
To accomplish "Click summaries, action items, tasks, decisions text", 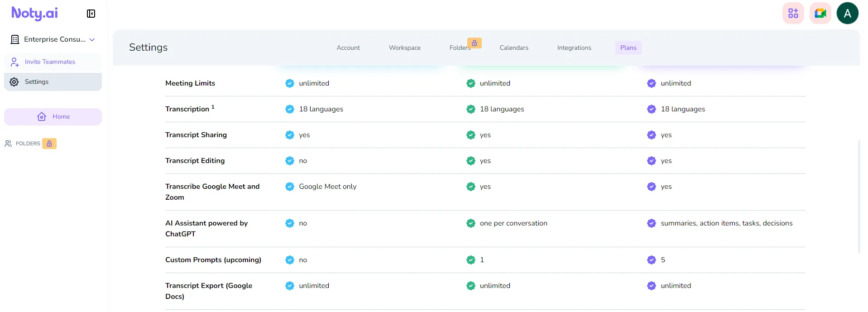I will [727, 223].
